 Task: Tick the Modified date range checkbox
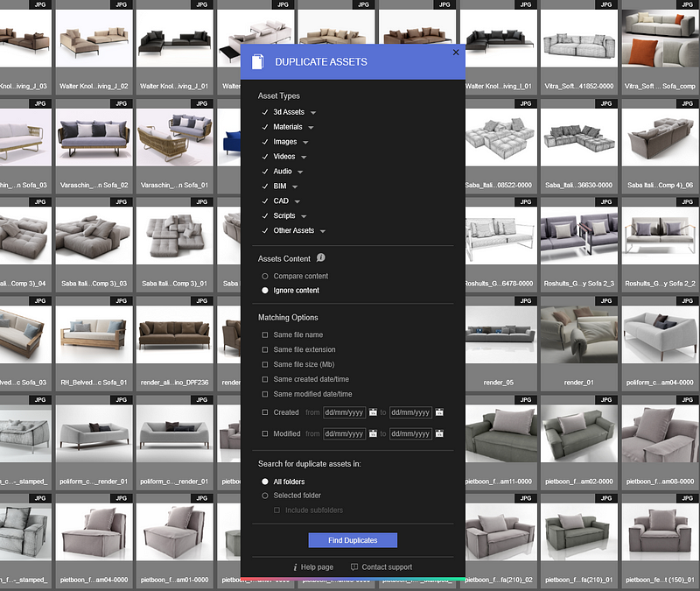coord(265,433)
